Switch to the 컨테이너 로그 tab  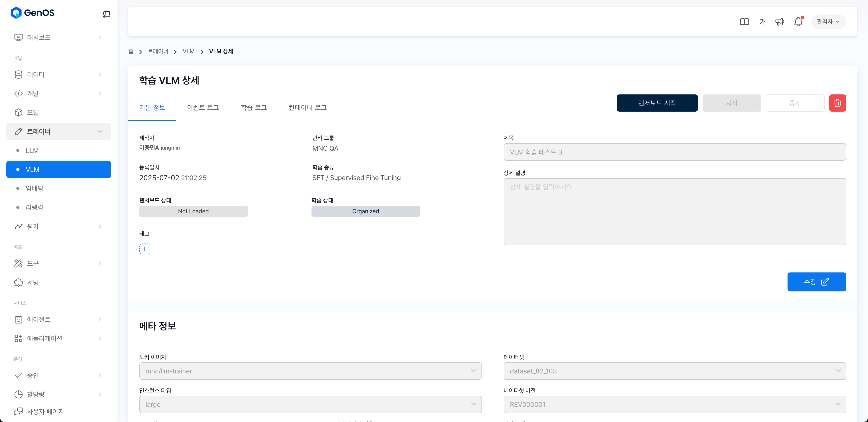click(307, 108)
